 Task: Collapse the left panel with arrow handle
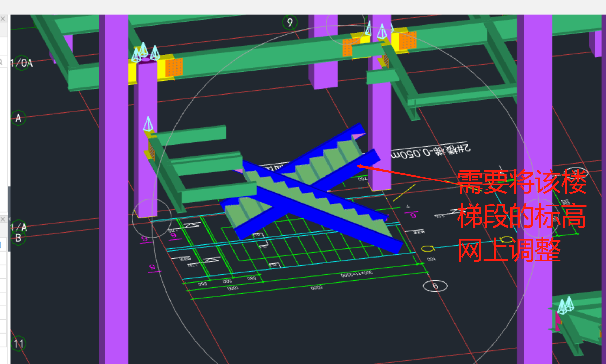coord(9,219)
